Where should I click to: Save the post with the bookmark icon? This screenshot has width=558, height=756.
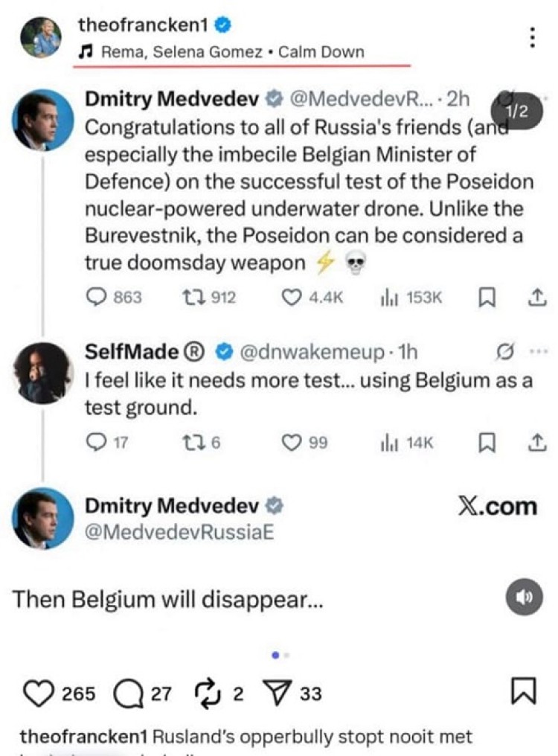click(524, 693)
